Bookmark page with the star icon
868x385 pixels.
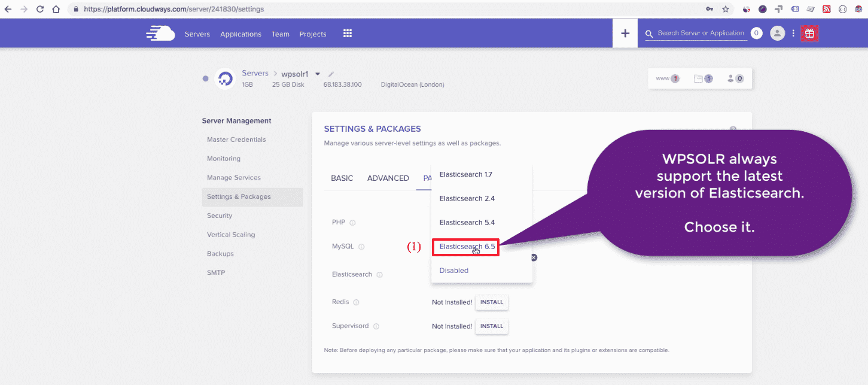726,9
